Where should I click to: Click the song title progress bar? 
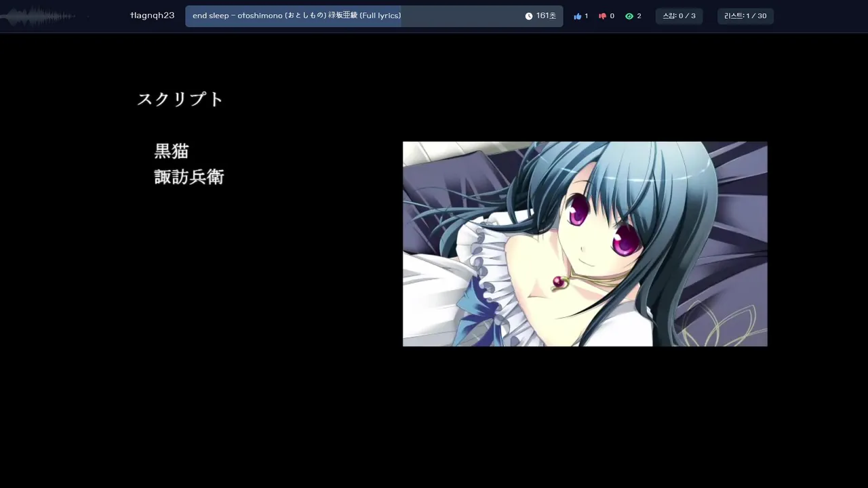coord(374,16)
